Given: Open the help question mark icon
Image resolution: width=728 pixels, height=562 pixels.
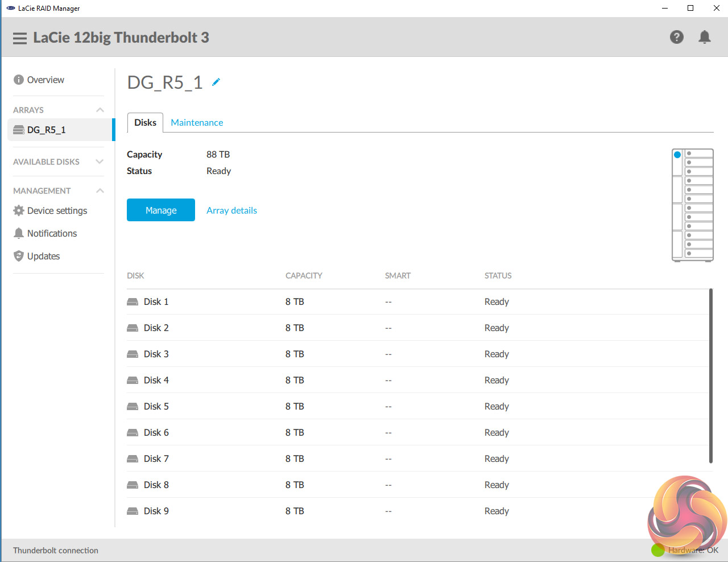Looking at the screenshot, I should [677, 37].
